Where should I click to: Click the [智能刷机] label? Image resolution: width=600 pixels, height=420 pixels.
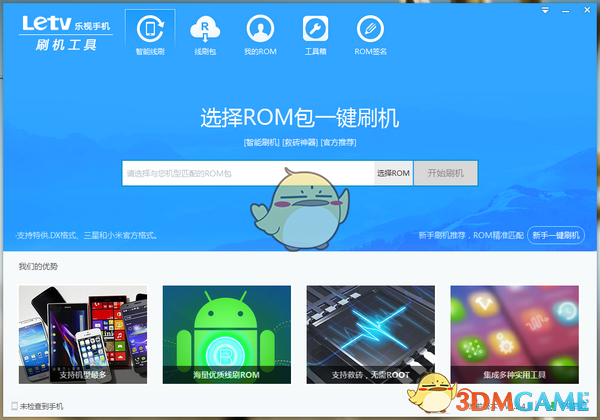coord(262,143)
